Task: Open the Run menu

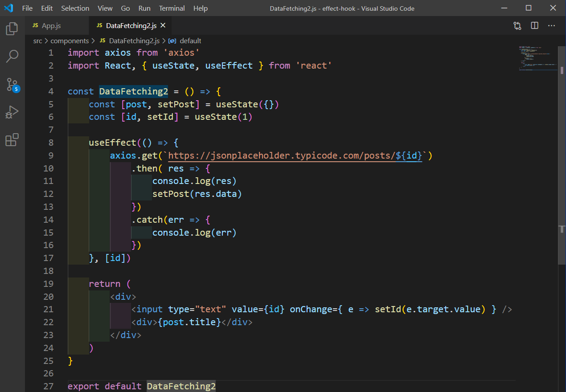Action: click(144, 8)
